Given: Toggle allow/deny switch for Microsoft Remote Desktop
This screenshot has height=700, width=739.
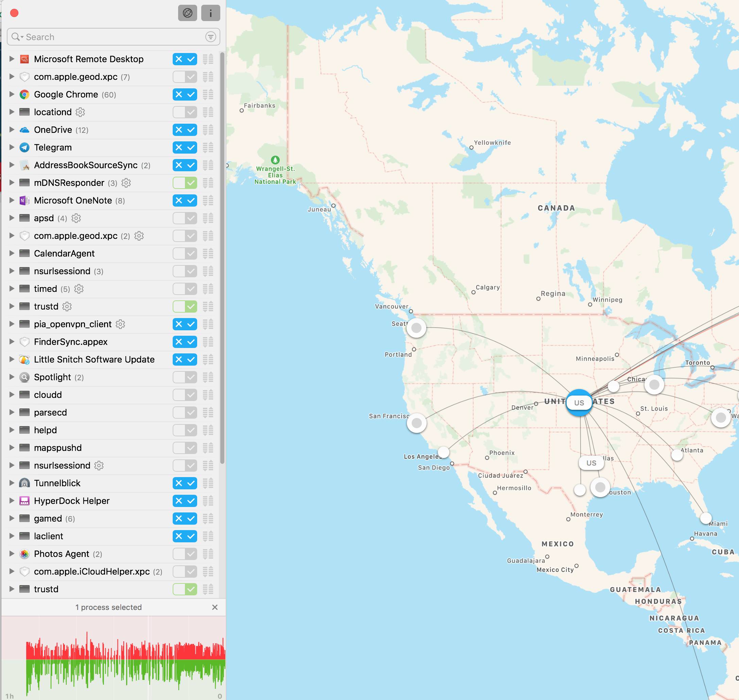Looking at the screenshot, I should pos(185,59).
